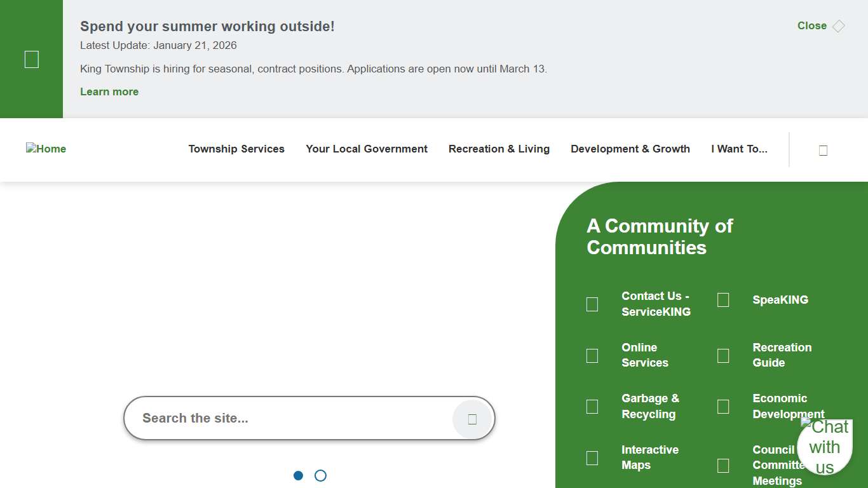Open the I Want To... dropdown
The image size is (868, 488).
point(739,149)
